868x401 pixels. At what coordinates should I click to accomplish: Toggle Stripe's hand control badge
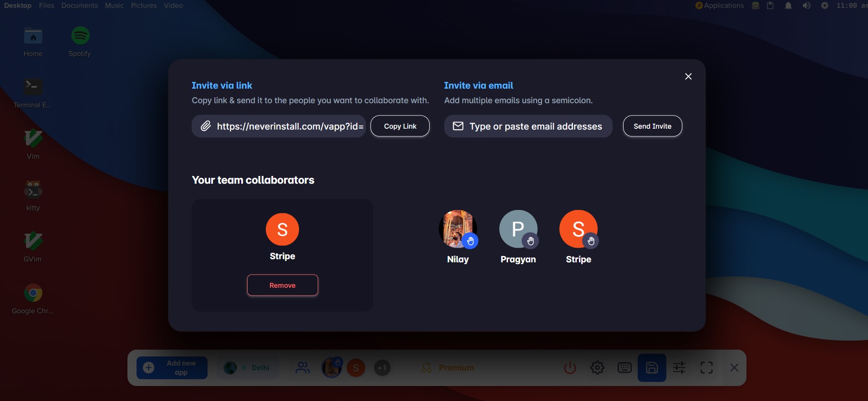(x=591, y=241)
